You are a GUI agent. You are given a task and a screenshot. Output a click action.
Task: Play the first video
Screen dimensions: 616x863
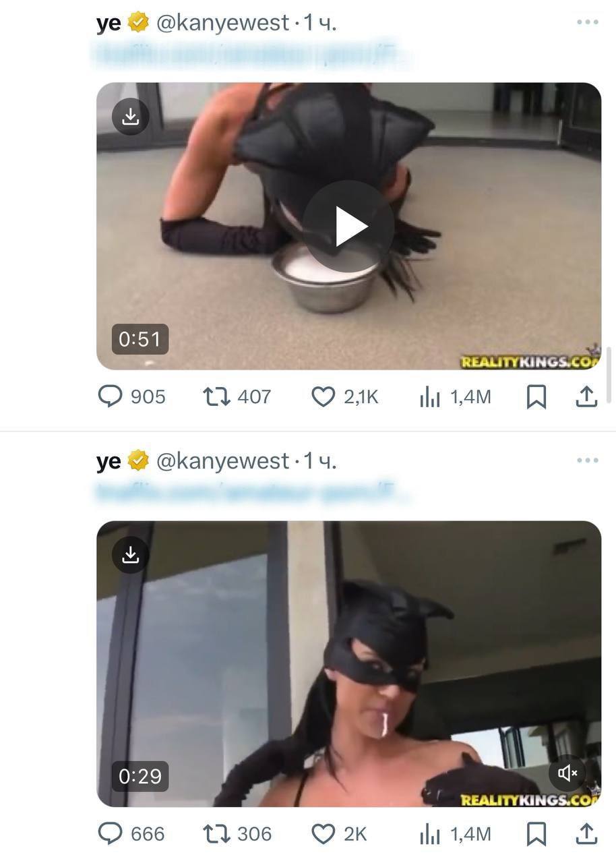pos(348,227)
